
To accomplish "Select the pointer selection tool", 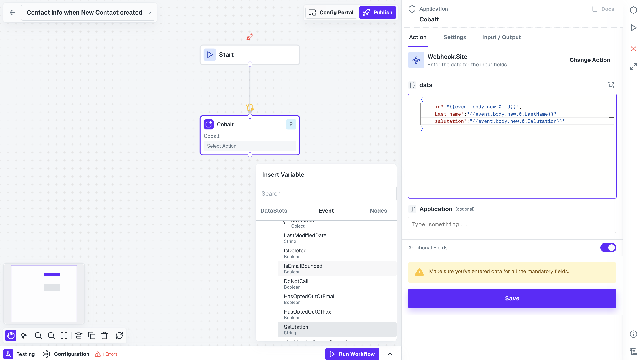I will click(24, 335).
